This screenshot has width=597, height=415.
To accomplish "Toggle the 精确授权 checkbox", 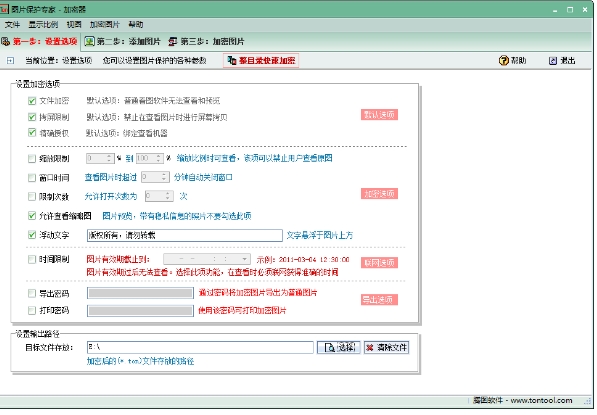I will coord(32,132).
